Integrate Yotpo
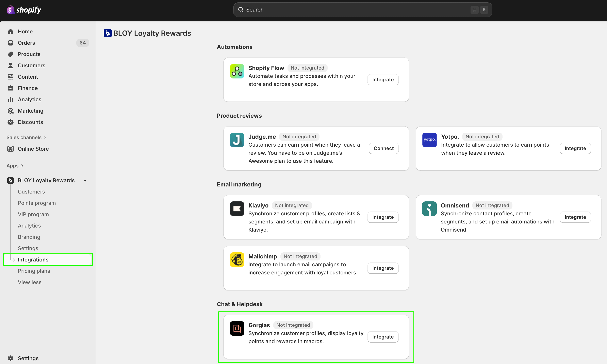 [x=575, y=148]
